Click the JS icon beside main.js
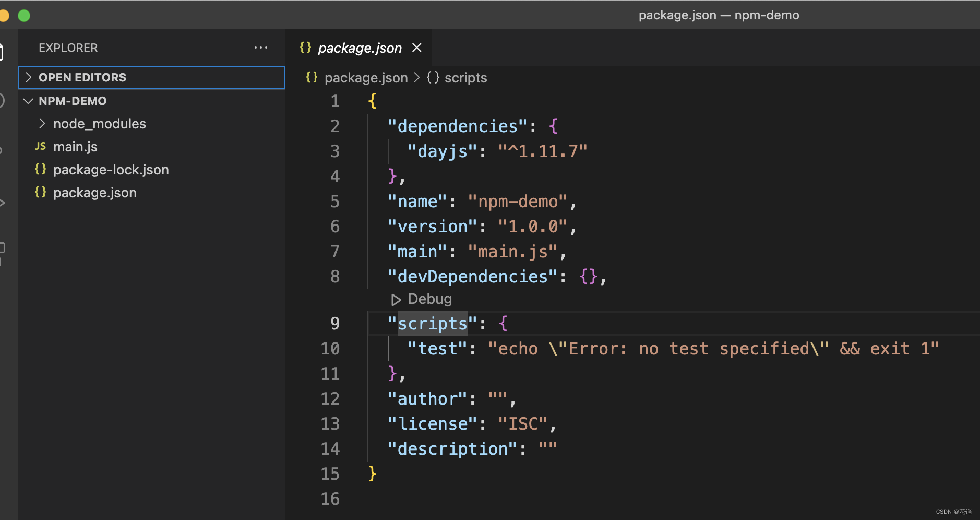 coord(40,146)
